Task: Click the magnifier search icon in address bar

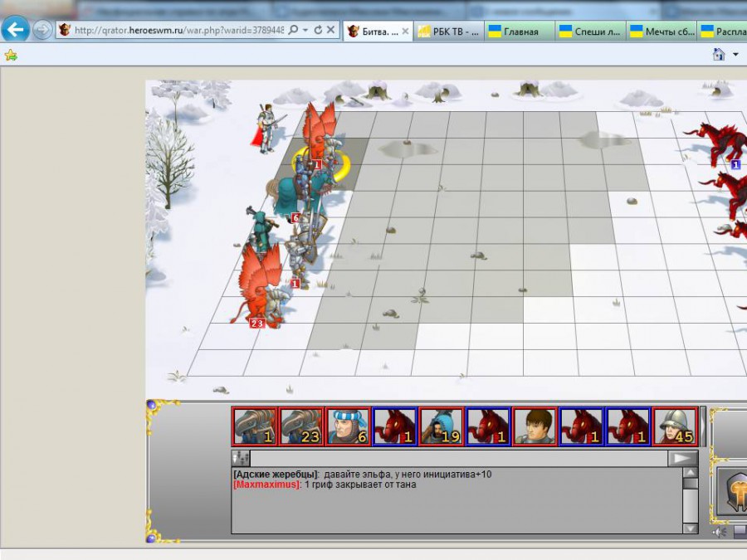Action: [293, 31]
